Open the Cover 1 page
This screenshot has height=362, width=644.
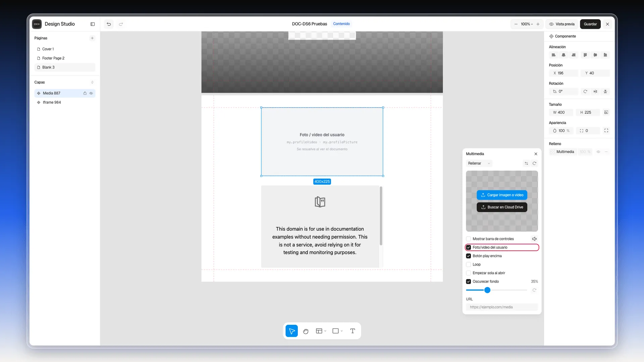tap(65, 49)
